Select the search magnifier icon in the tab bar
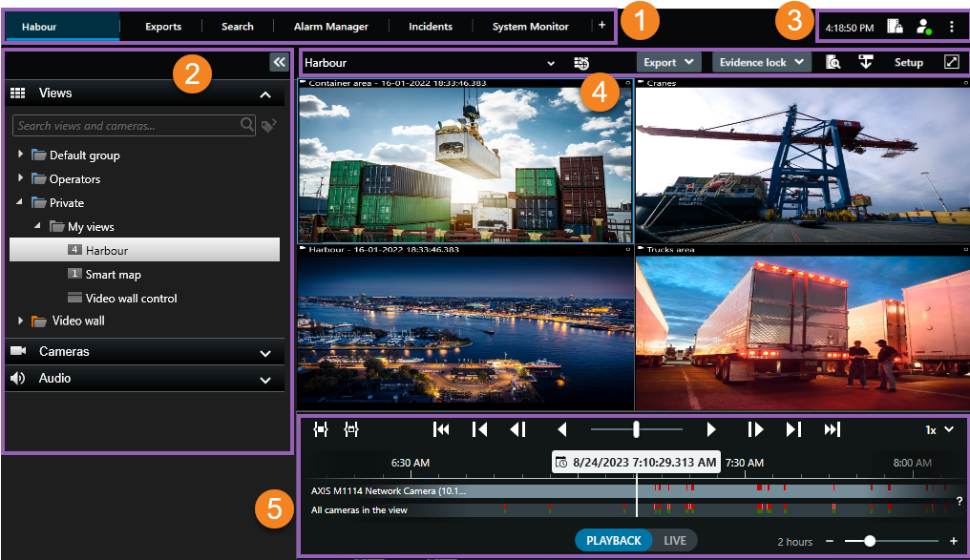The height and width of the screenshot is (560, 970). [x=237, y=27]
